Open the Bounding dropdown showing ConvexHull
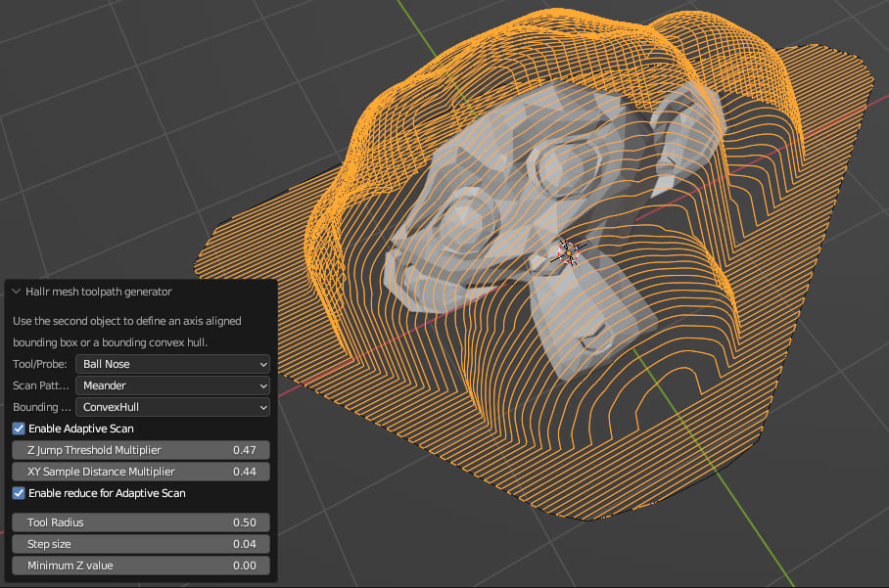Viewport: 889px width, 588px height. point(172,407)
